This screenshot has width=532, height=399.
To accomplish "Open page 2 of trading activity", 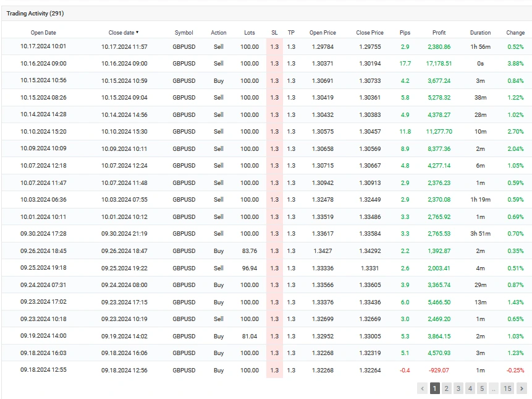I will point(447,388).
